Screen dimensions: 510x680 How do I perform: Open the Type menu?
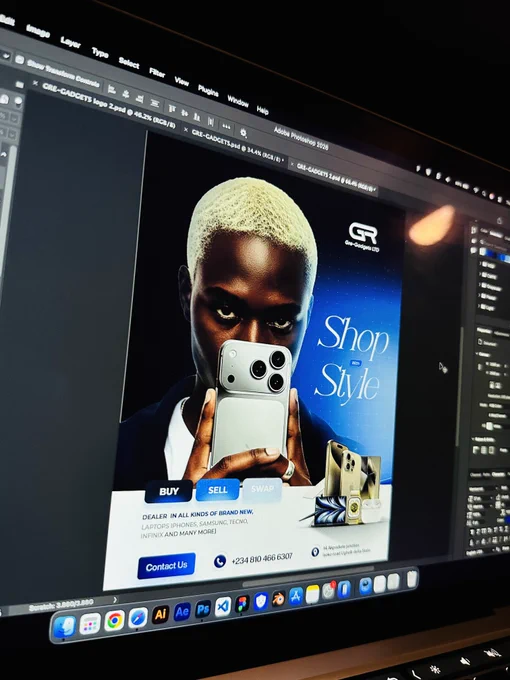click(100, 52)
